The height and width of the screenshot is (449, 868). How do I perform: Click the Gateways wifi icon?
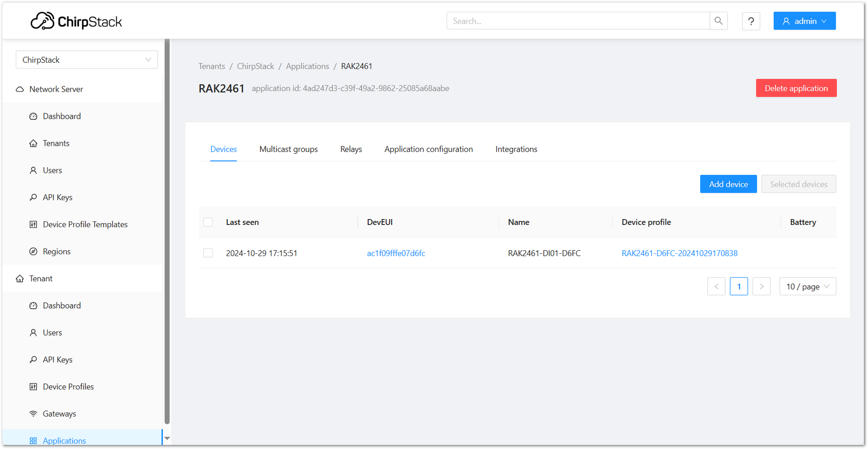[33, 414]
